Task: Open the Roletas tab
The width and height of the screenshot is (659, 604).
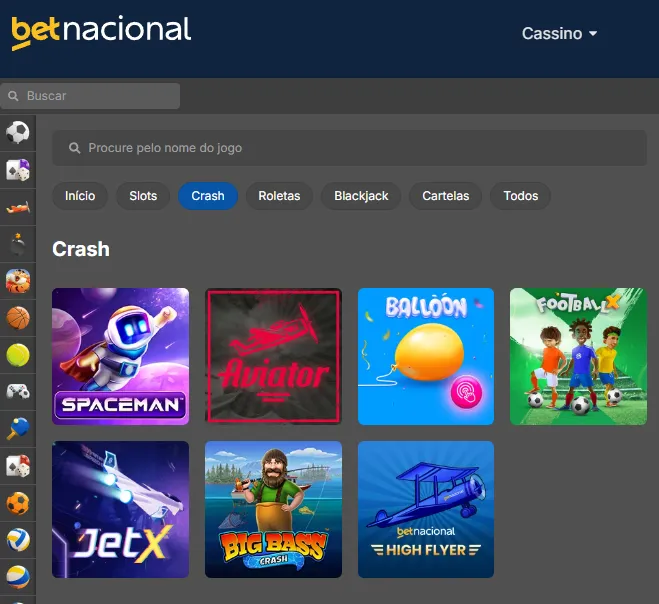Action: (x=279, y=196)
